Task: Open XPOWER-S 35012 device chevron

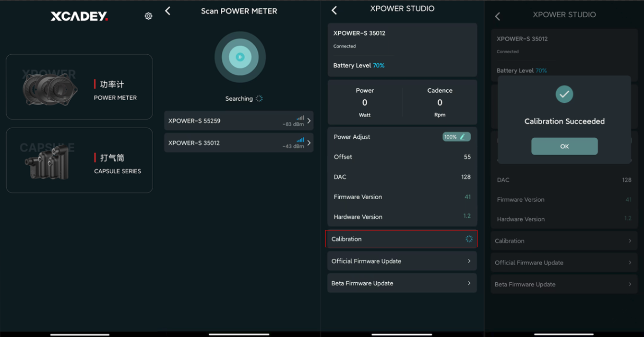Action: tap(309, 143)
